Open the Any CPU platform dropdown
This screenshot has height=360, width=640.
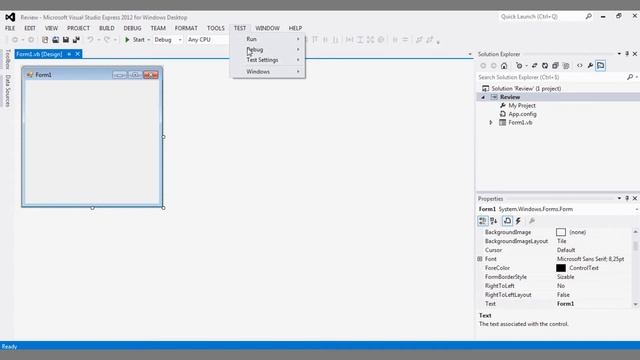[207, 40]
